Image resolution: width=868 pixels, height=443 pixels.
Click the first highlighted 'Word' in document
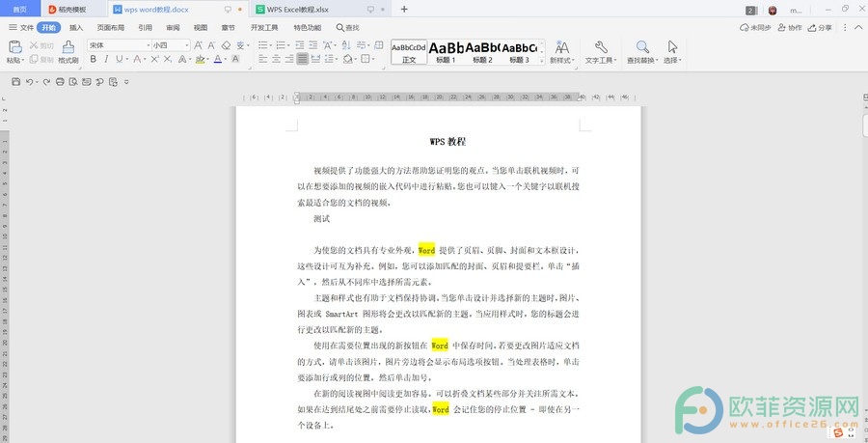point(426,250)
